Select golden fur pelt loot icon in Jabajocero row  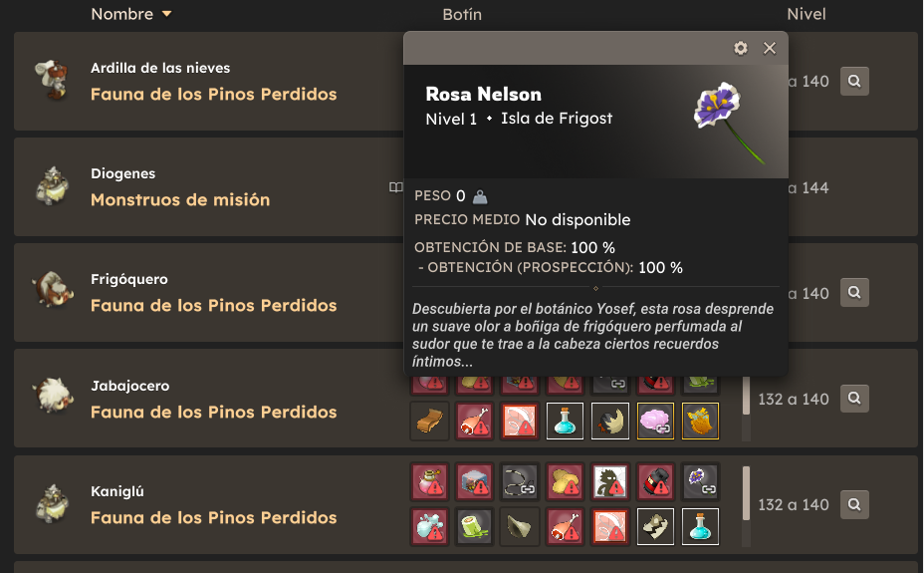coord(700,421)
